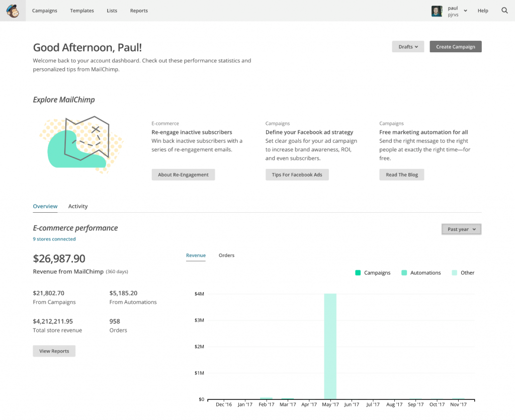This screenshot has width=515, height=420.
Task: Open the Campaigns menu
Action: (x=45, y=11)
